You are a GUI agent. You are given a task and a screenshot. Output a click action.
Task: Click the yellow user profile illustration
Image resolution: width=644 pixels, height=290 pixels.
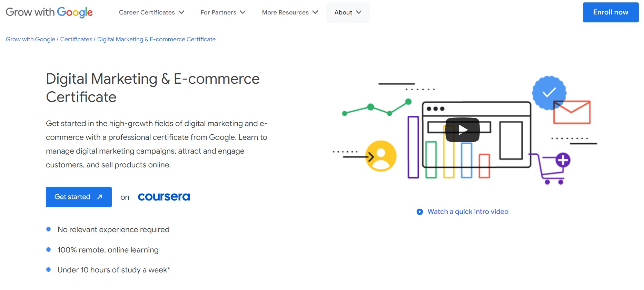pos(381,156)
